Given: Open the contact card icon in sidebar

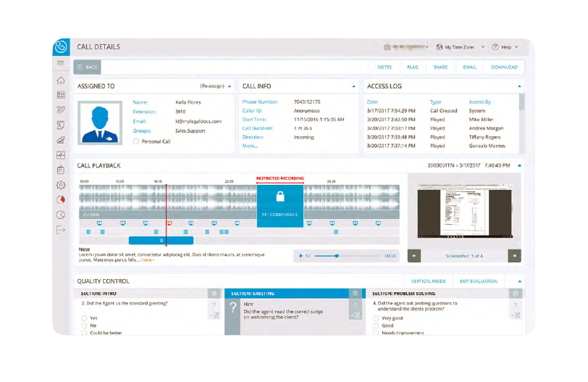Looking at the screenshot, I should (61, 125).
